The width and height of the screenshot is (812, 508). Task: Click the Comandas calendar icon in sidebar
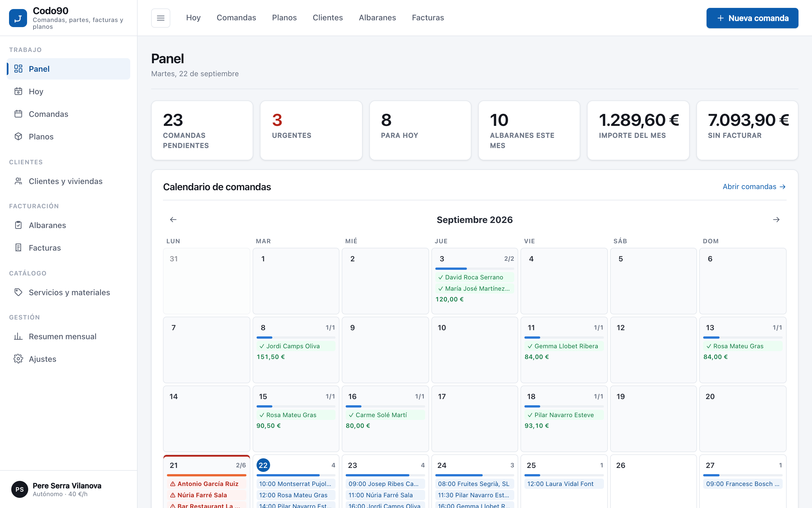tap(18, 114)
